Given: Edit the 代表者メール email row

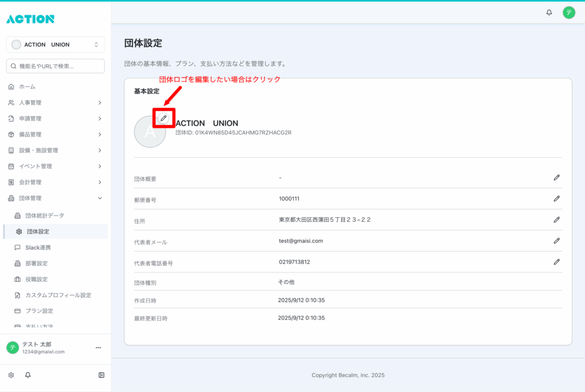Looking at the screenshot, I should click(x=556, y=241).
